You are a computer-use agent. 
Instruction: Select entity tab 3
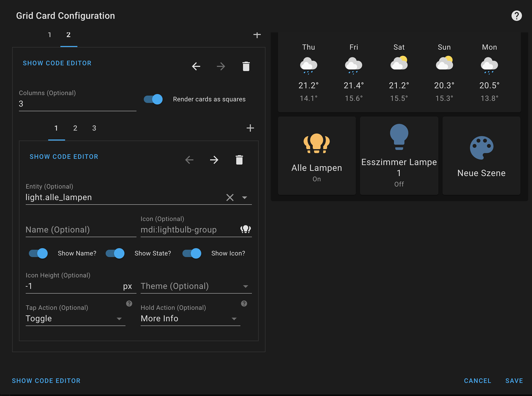(x=94, y=128)
